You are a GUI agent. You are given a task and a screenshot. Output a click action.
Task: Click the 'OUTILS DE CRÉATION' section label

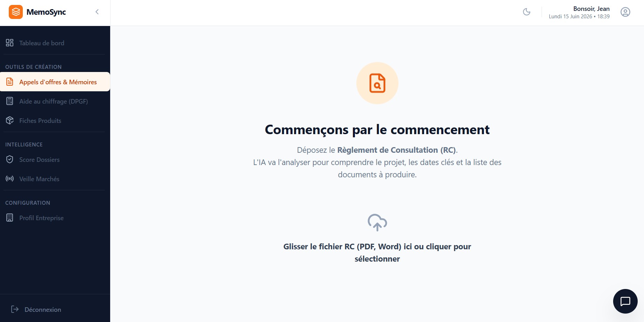33,67
